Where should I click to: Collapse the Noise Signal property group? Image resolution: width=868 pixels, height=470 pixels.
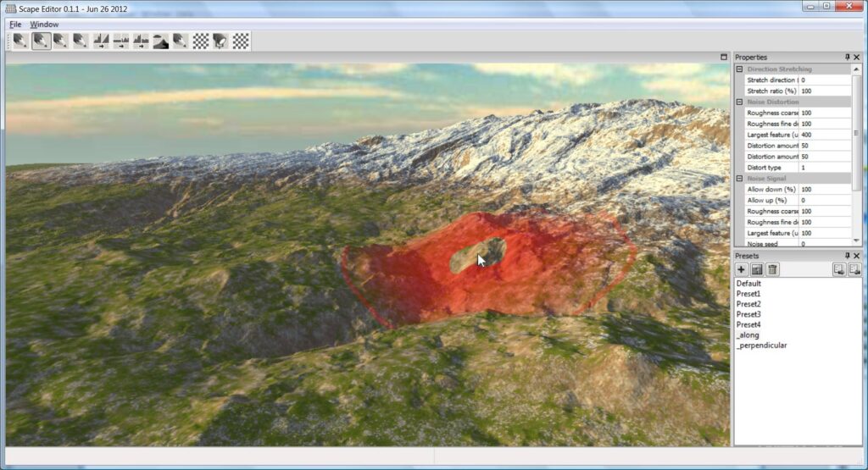pos(739,179)
